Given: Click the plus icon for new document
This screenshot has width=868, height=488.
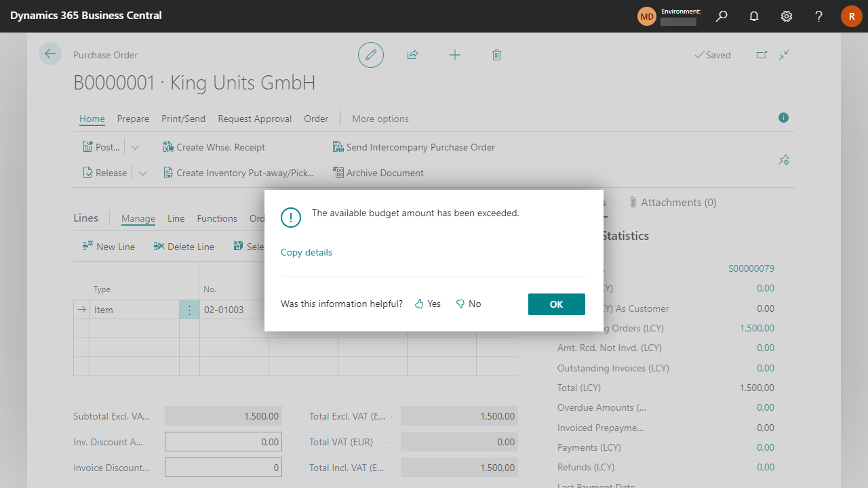Looking at the screenshot, I should pyautogui.click(x=455, y=55).
